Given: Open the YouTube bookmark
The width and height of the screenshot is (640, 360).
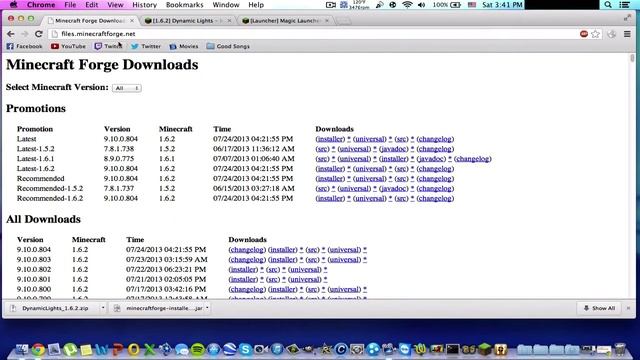Looking at the screenshot, I should tap(68, 46).
